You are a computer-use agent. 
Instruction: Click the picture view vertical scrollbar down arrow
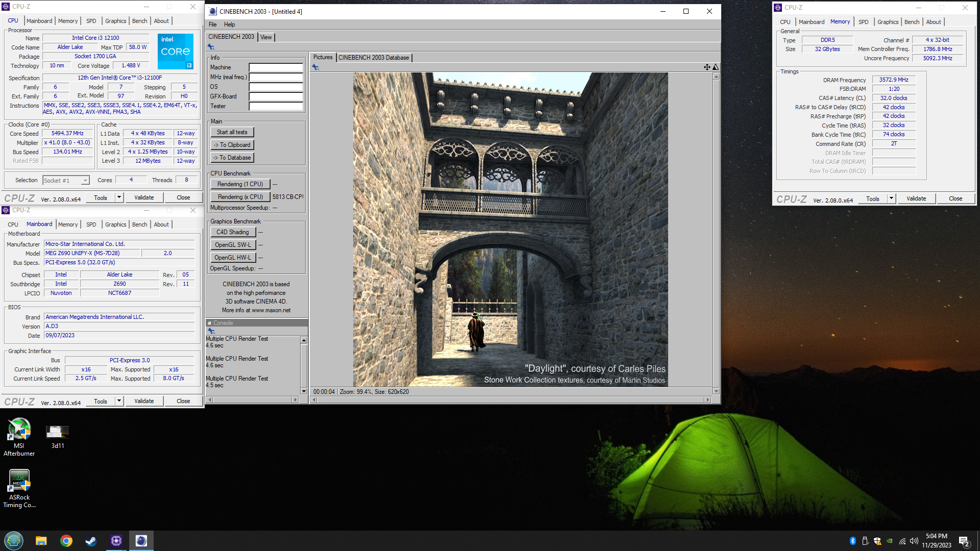pyautogui.click(x=716, y=391)
